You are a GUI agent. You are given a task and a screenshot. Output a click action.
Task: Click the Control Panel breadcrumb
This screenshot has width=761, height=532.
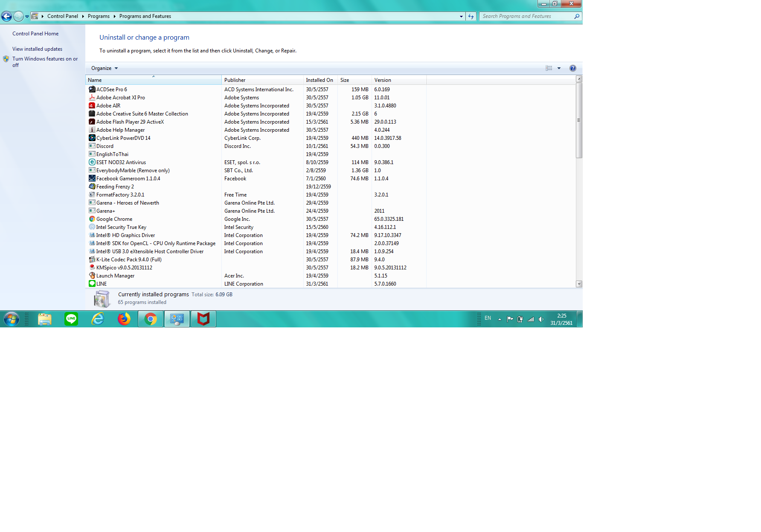pos(63,16)
